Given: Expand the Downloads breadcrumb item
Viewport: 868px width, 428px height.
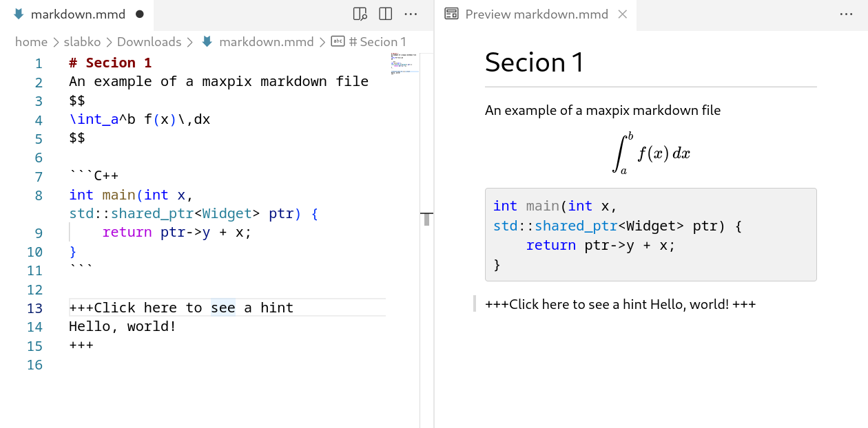Looking at the screenshot, I should tap(149, 41).
